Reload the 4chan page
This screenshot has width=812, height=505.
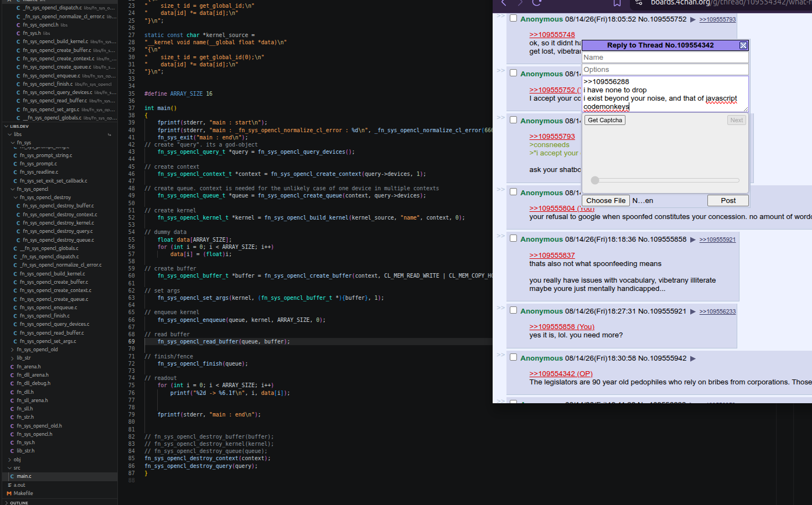[536, 3]
